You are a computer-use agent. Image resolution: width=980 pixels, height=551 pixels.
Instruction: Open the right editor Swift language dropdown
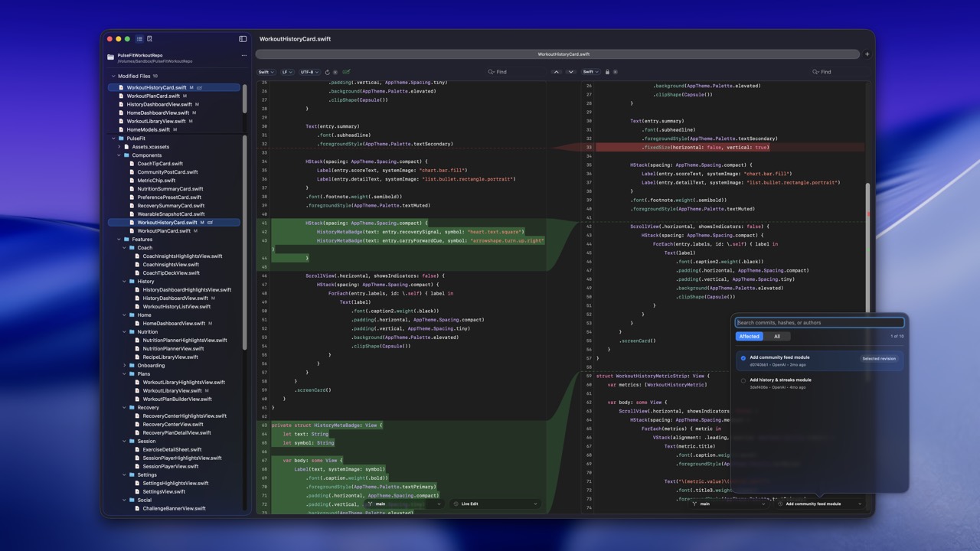590,72
